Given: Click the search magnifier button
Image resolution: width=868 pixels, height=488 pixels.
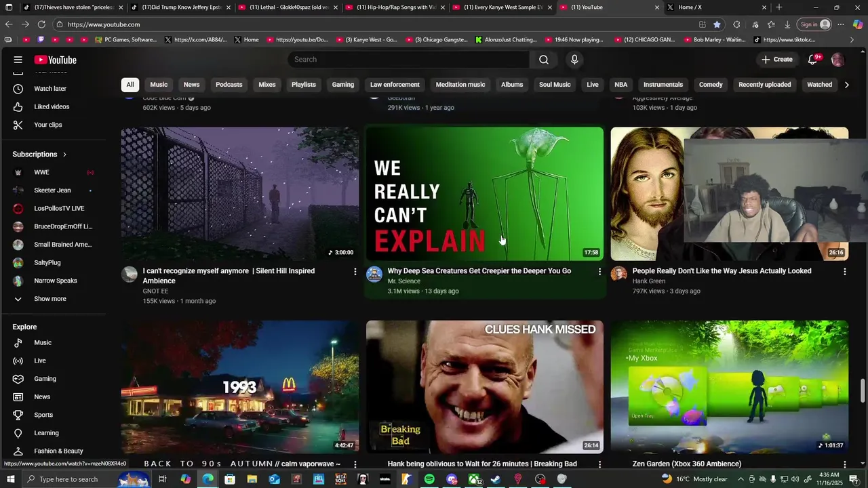Looking at the screenshot, I should point(544,60).
